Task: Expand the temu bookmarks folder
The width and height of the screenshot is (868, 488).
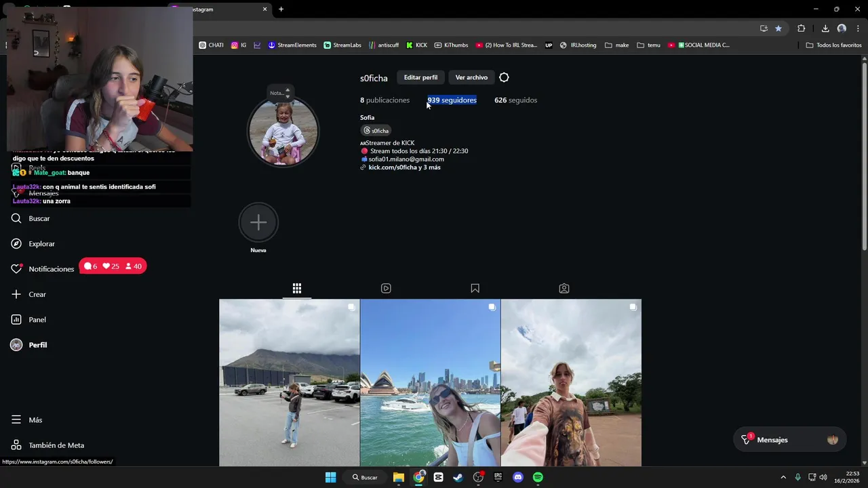Action: (x=648, y=45)
